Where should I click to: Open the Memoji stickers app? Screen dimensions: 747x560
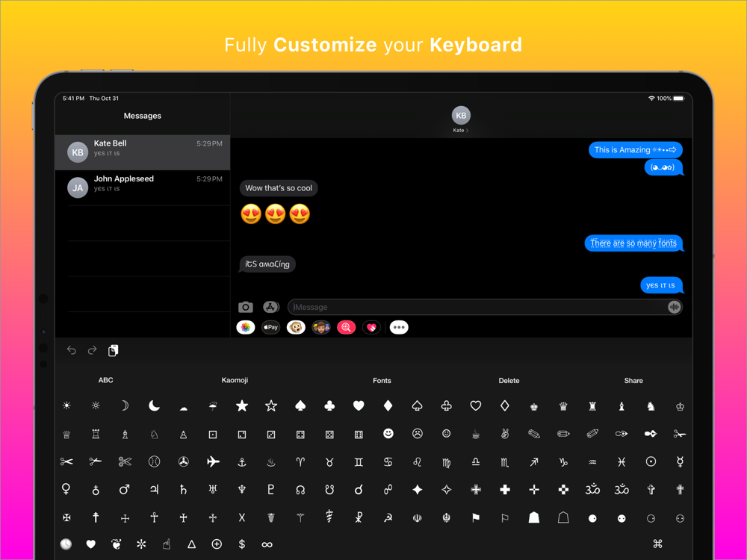(x=321, y=327)
